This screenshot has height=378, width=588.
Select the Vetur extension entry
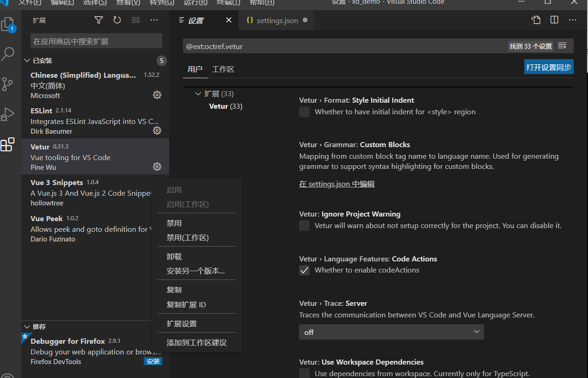(95, 156)
